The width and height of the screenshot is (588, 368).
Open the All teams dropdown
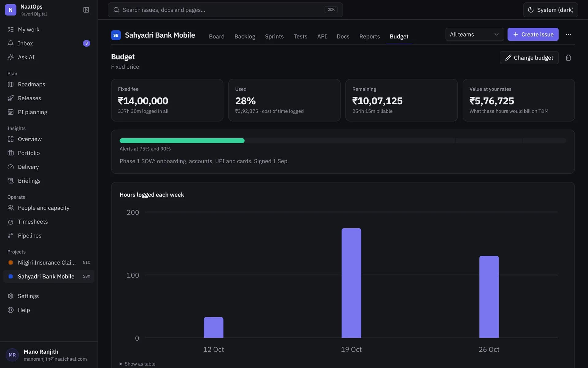click(475, 34)
